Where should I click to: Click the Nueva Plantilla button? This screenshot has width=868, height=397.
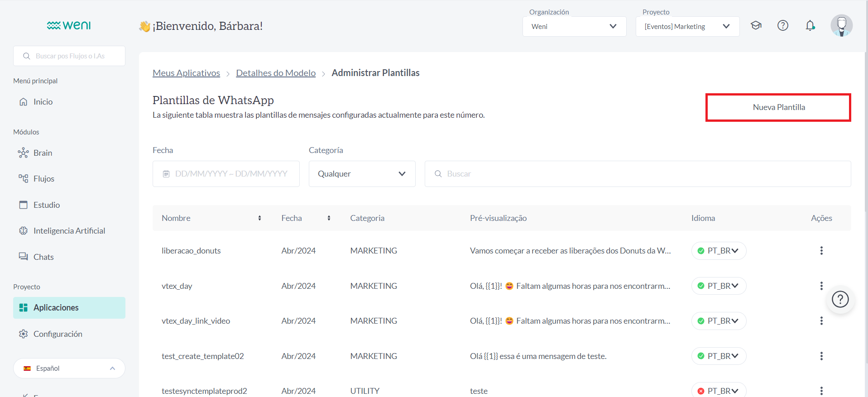[x=778, y=107]
